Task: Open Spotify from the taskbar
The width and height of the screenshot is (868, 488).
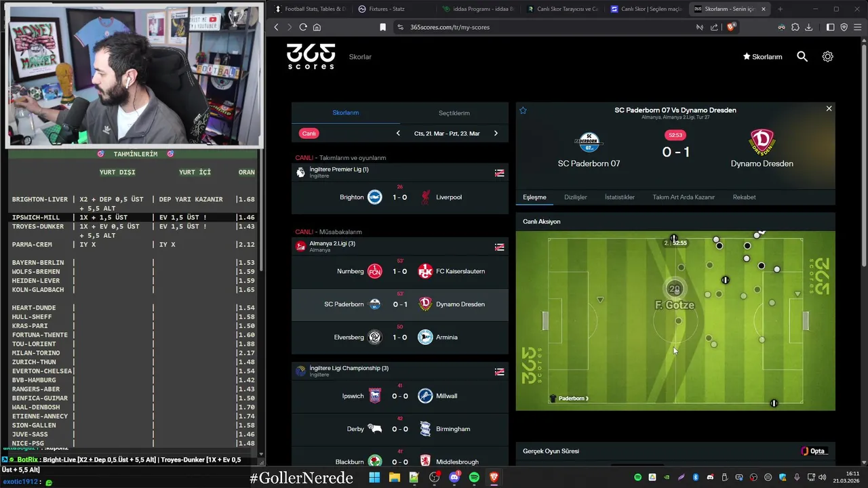Action: pos(474,477)
